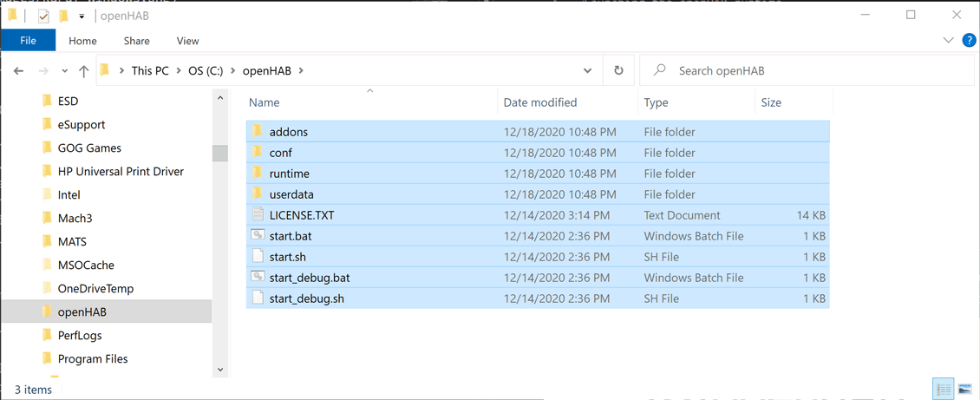Open the Help question mark icon
980x400 pixels.
[x=969, y=41]
